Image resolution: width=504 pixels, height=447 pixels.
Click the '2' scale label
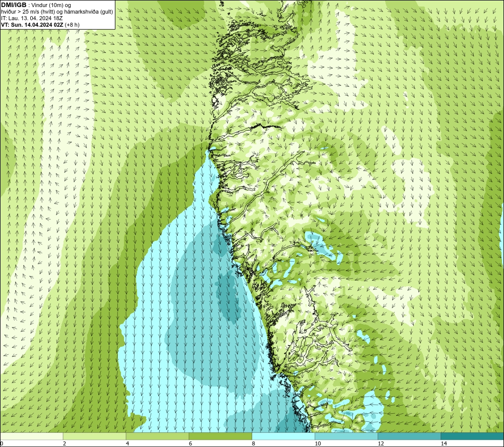(65, 443)
